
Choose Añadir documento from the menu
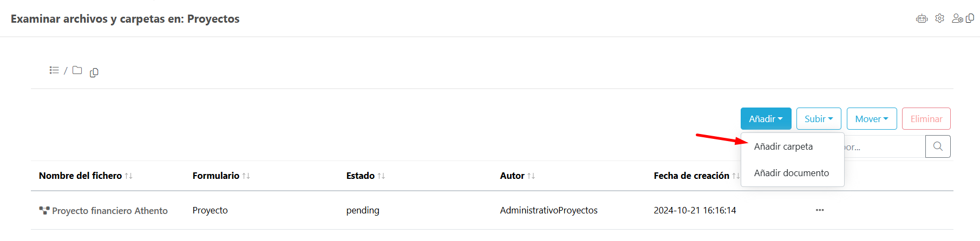(791, 173)
